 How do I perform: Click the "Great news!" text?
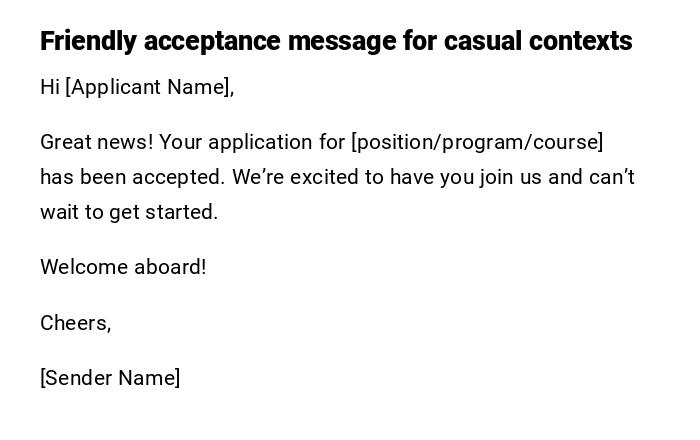pos(97,142)
